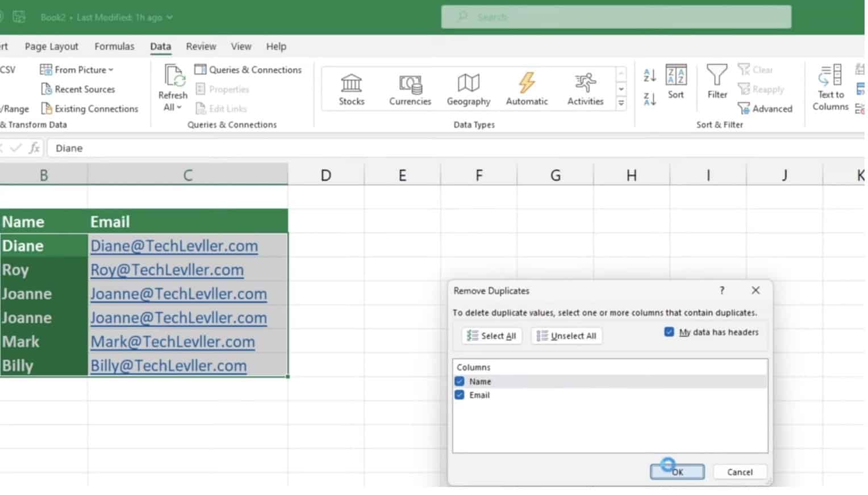This screenshot has width=868, height=495.
Task: Uncheck the Email column checkbox
Action: tap(460, 395)
